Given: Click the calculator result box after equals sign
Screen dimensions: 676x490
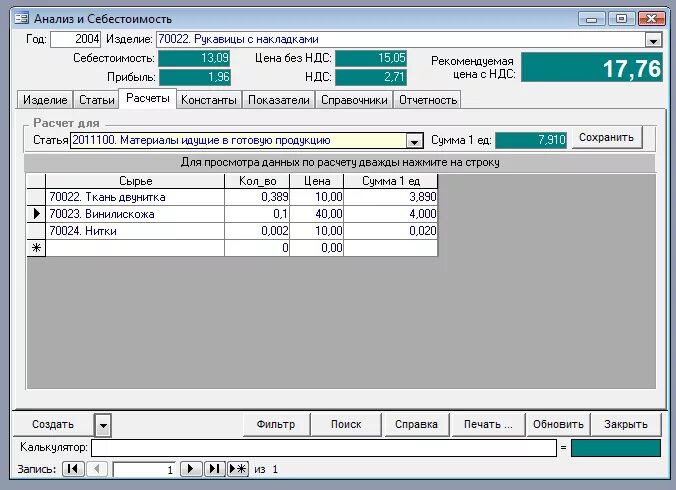Looking at the screenshot, I should click(x=616, y=448).
